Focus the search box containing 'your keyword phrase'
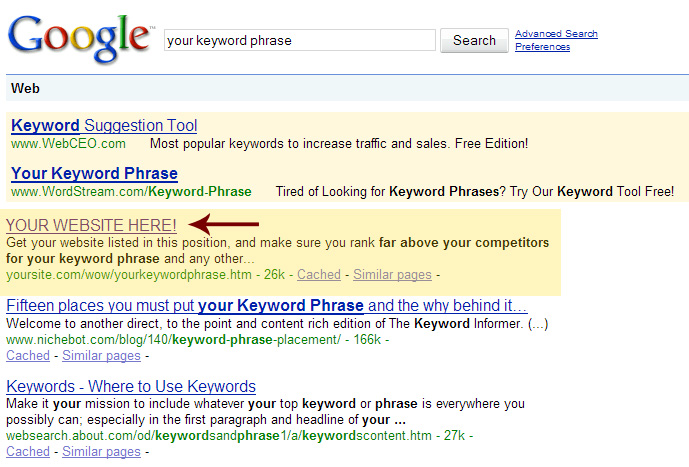Image resolution: width=689 pixels, height=467 pixels. [299, 40]
